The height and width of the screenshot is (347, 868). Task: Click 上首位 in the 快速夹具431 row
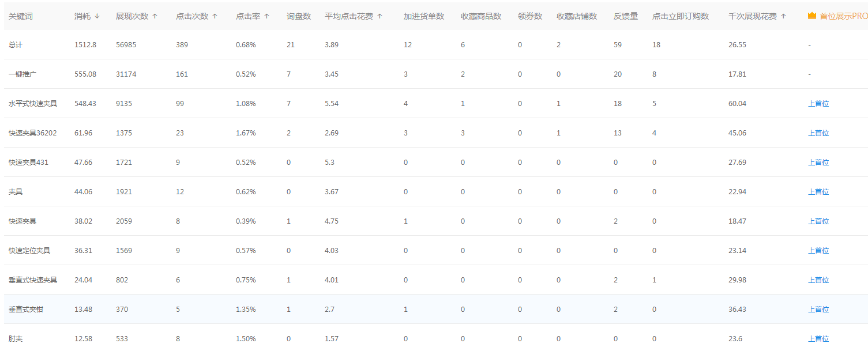pos(818,163)
